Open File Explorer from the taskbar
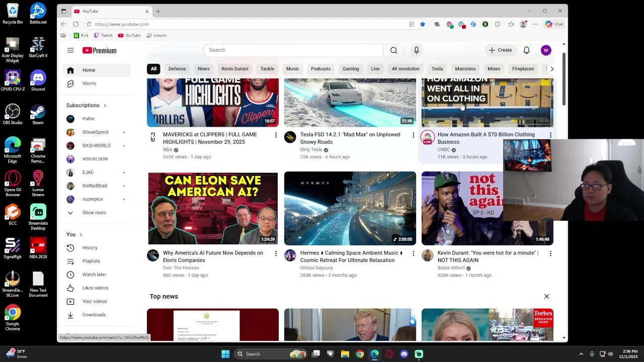 [345, 354]
